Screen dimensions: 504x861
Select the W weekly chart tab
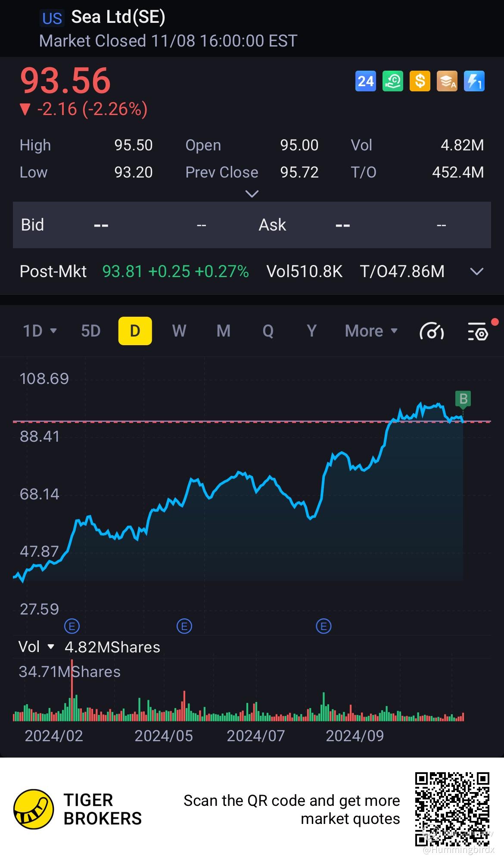pos(179,331)
